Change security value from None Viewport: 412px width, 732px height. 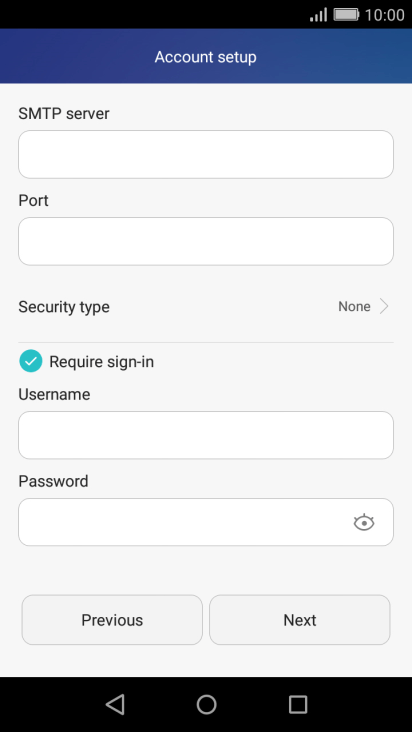(354, 307)
